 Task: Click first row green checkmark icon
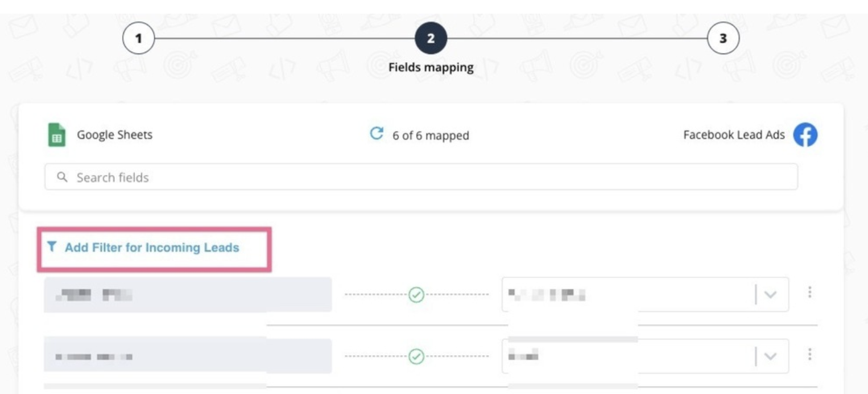(x=417, y=294)
